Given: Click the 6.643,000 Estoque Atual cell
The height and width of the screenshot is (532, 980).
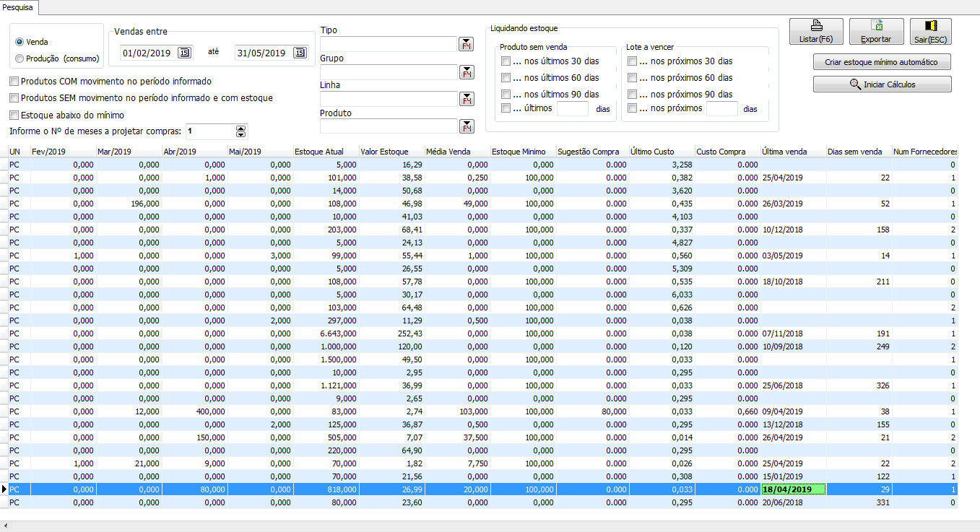Looking at the screenshot, I should click(x=326, y=333).
